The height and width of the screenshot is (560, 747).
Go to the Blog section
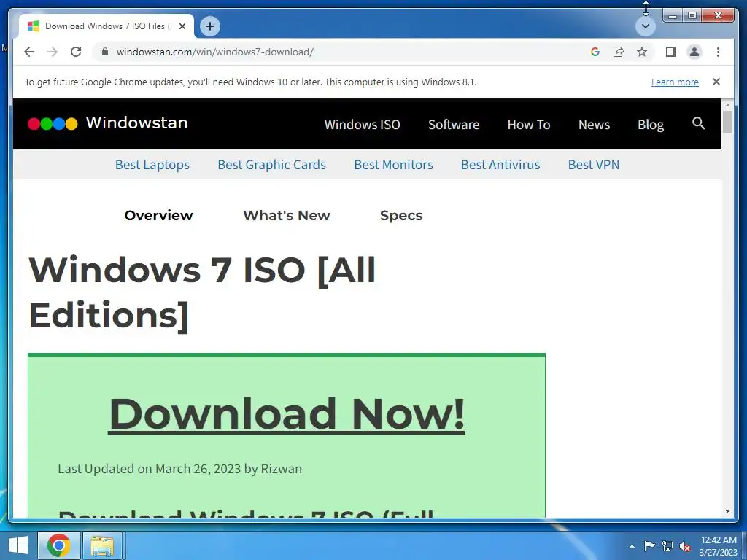[651, 124]
